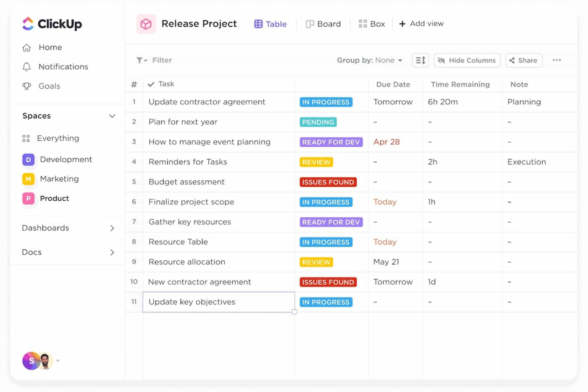
Task: Expand the Dashboards section
Action: (112, 228)
